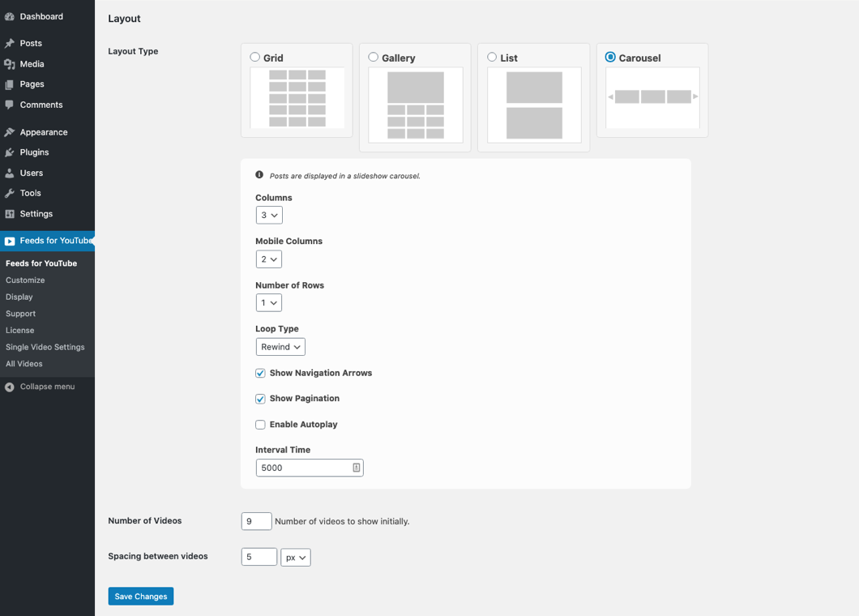Click the Dashboard icon in sidebar
The image size is (859, 616).
pyautogui.click(x=10, y=16)
